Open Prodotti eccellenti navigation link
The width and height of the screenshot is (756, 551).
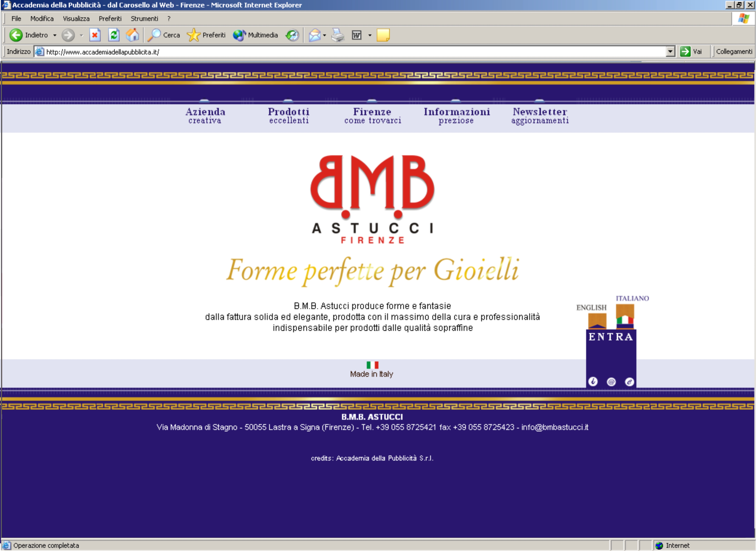(289, 115)
